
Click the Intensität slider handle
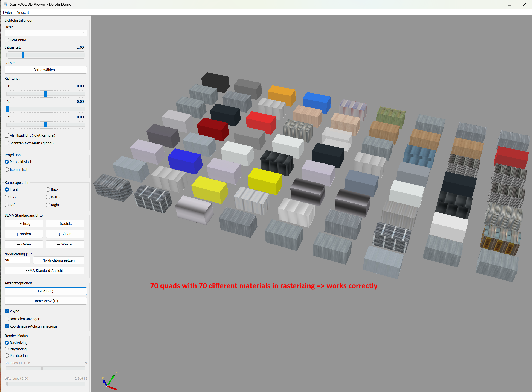23,55
